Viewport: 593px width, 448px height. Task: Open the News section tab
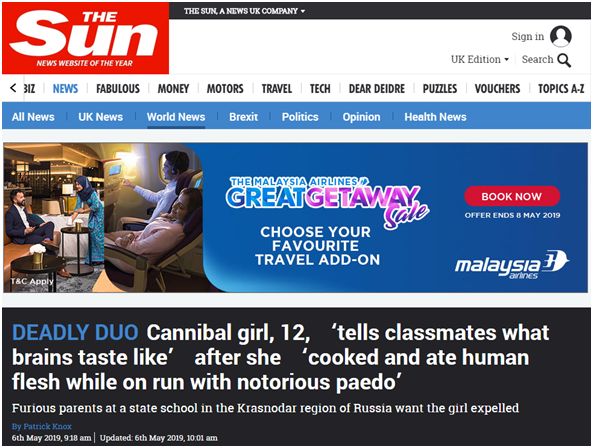[65, 88]
